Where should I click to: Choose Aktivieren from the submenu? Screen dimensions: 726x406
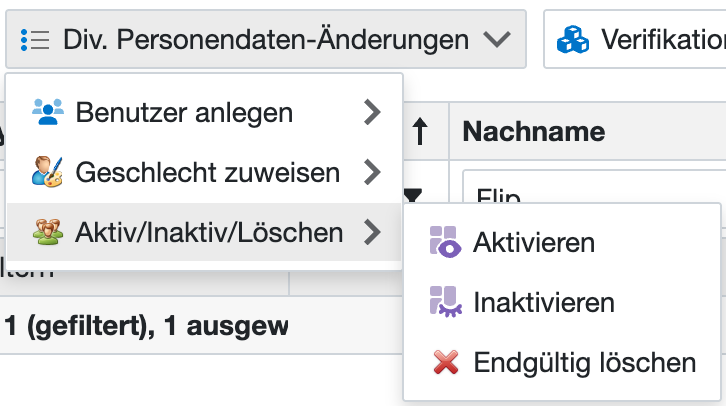534,242
